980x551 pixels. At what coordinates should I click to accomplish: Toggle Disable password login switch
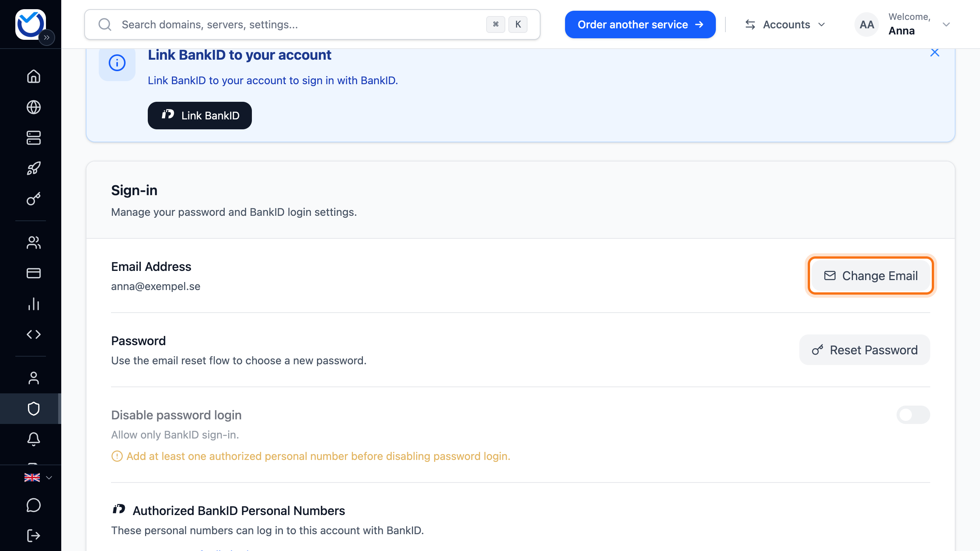(x=913, y=415)
